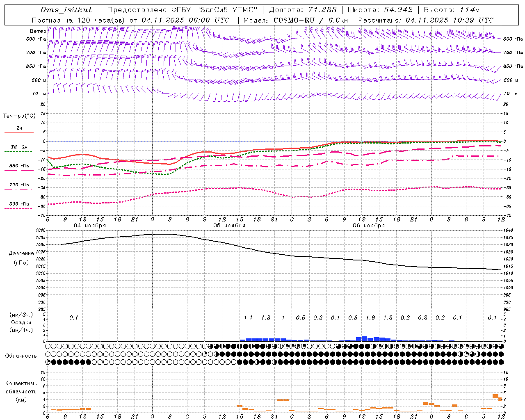Click the (мм/3ч.) precipitation unit label

click(21, 315)
